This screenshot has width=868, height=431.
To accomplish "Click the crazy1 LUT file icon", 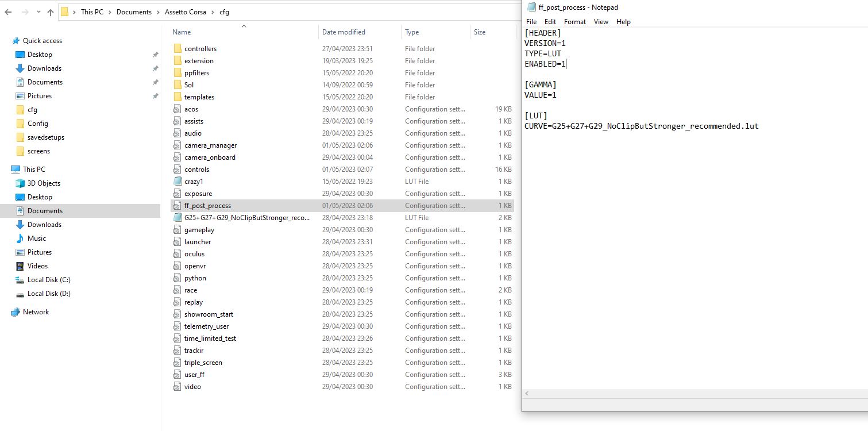I will pos(178,182).
